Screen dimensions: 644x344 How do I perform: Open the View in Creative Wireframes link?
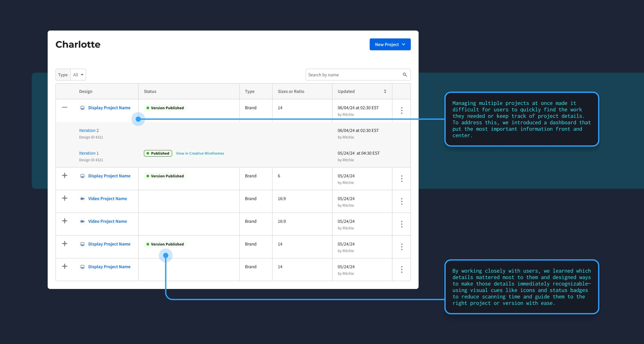[x=200, y=153]
